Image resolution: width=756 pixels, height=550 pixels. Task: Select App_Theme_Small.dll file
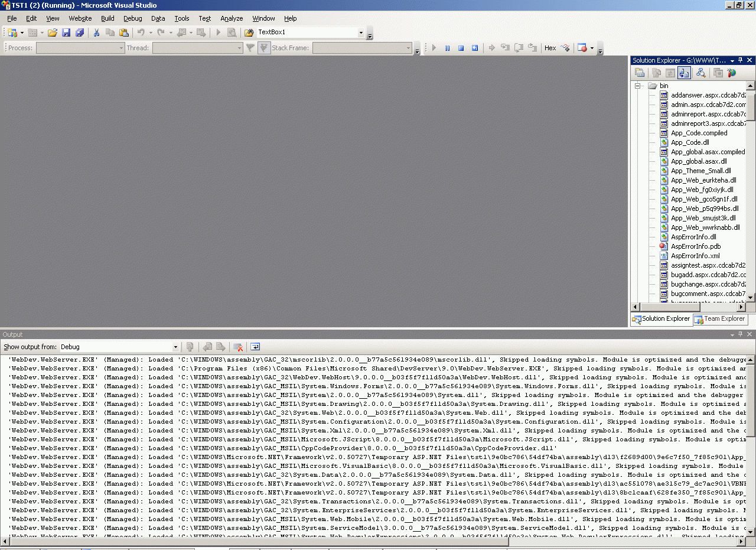pyautogui.click(x=700, y=171)
